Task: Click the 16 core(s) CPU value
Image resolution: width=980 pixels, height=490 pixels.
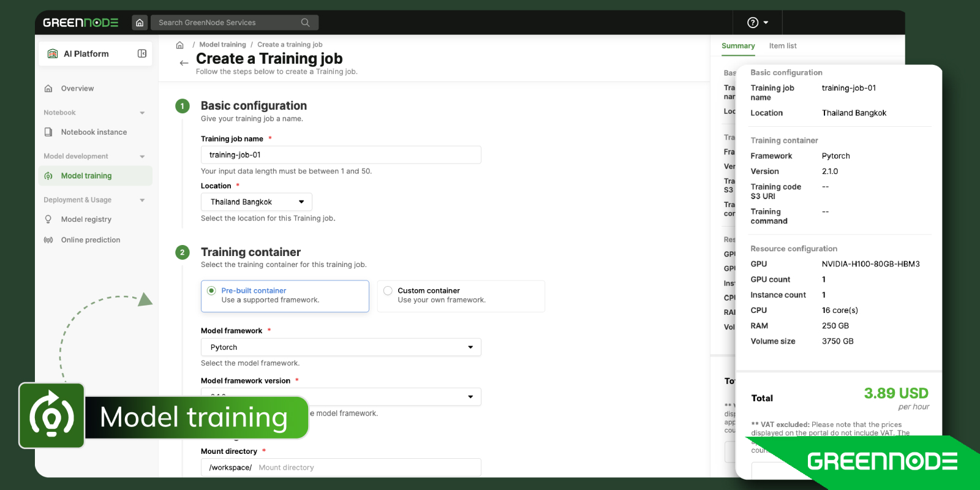Action: click(x=840, y=311)
